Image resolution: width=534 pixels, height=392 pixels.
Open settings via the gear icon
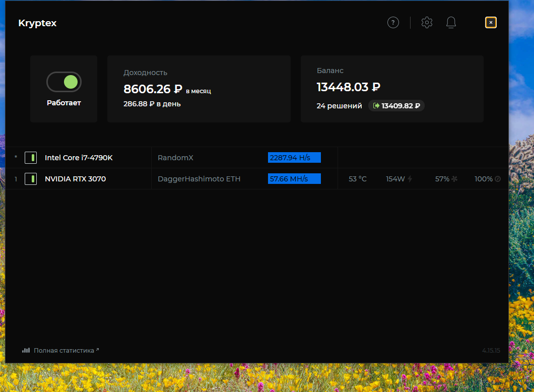(427, 23)
